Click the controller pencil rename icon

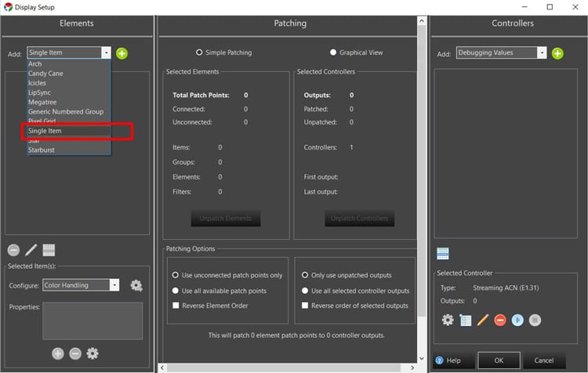[483, 320]
